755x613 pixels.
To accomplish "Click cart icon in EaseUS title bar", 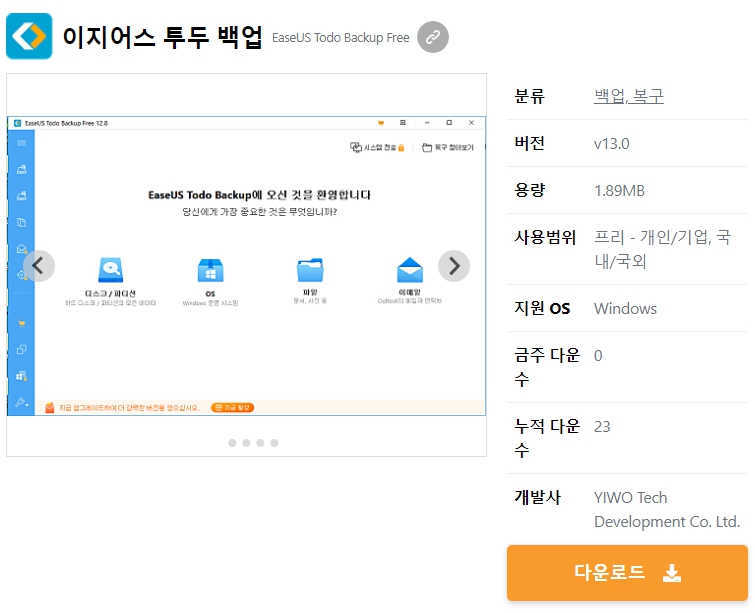I will coord(381,123).
